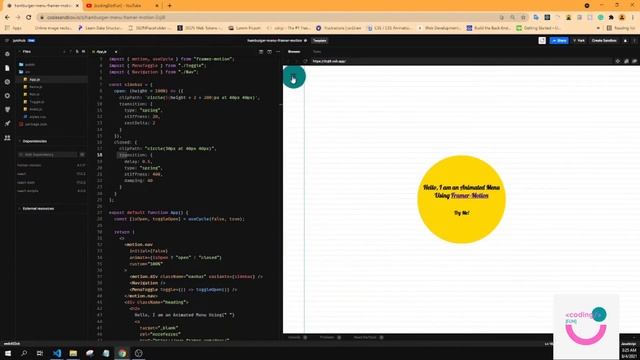The image size is (640, 360).
Task: Open the GitHub icon in the sidebar
Action: (7, 109)
